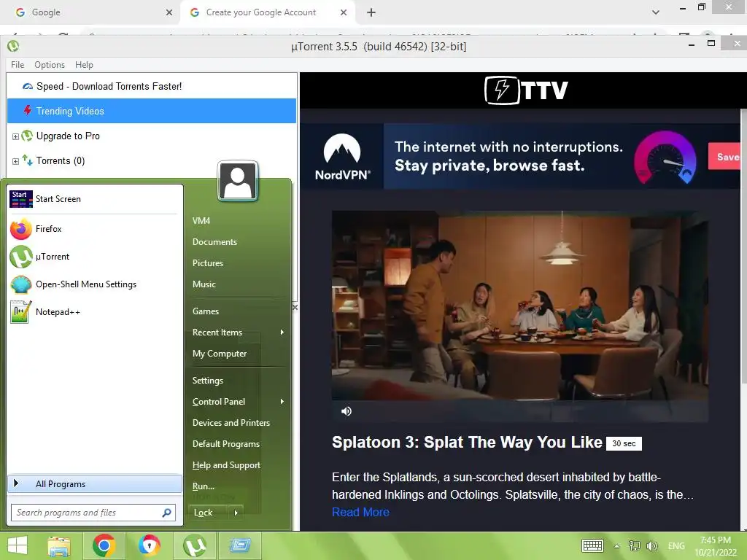Screen dimensions: 747x560
Task: Click the TTV logo header
Action: (x=526, y=90)
